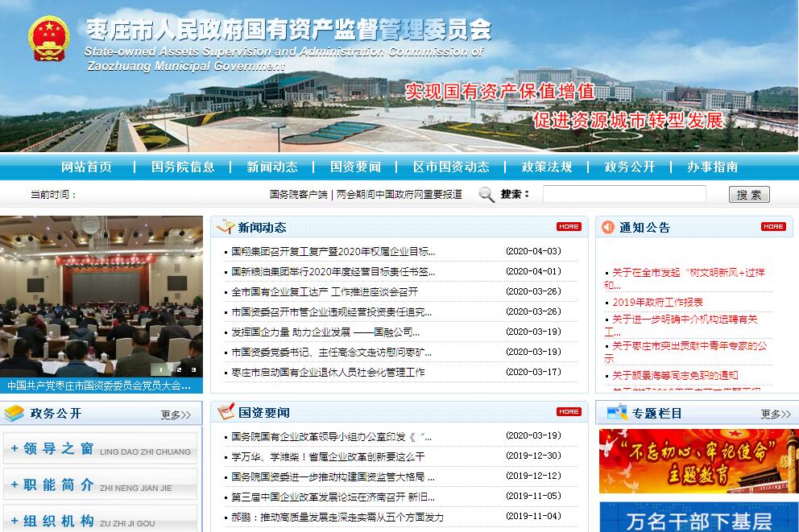Click the search text input field
The height and width of the screenshot is (532, 799).
tap(623, 194)
